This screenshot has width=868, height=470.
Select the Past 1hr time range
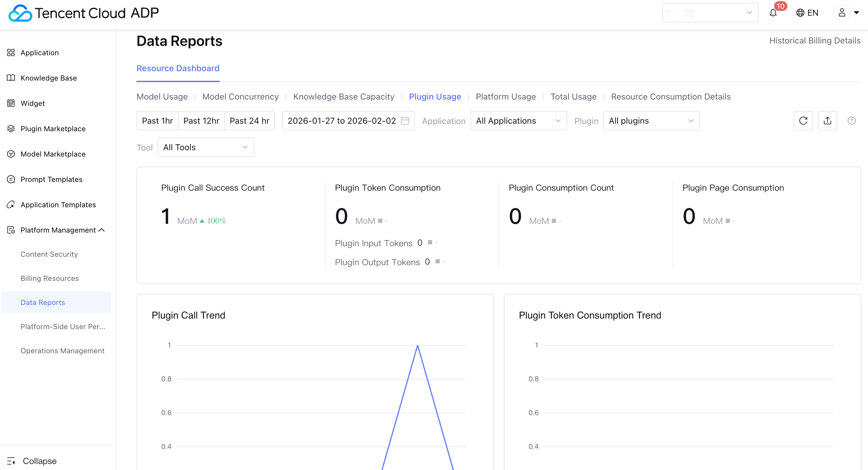pyautogui.click(x=157, y=121)
